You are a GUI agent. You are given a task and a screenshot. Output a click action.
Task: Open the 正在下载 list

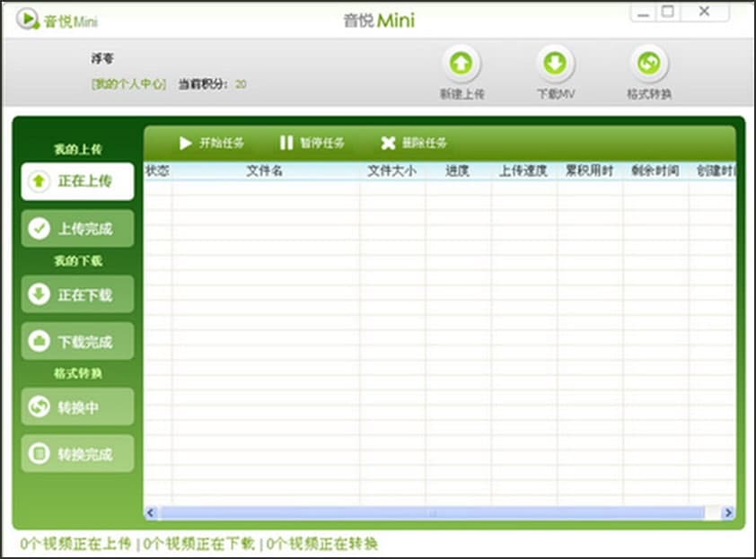click(77, 294)
